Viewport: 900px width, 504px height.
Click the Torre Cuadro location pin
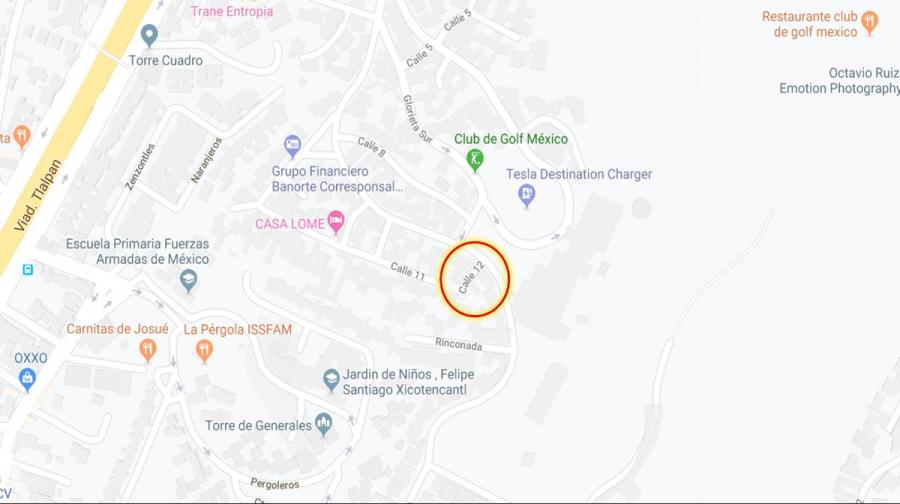(149, 36)
